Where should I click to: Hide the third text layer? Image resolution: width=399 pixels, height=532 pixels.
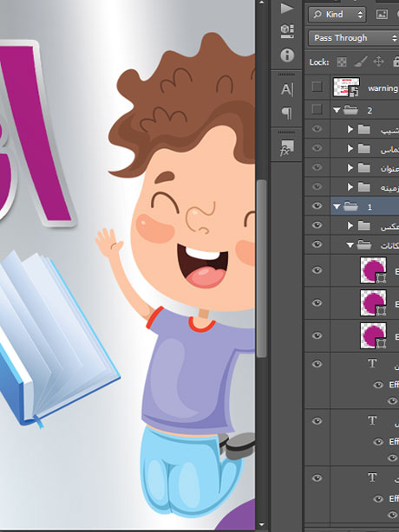click(317, 477)
